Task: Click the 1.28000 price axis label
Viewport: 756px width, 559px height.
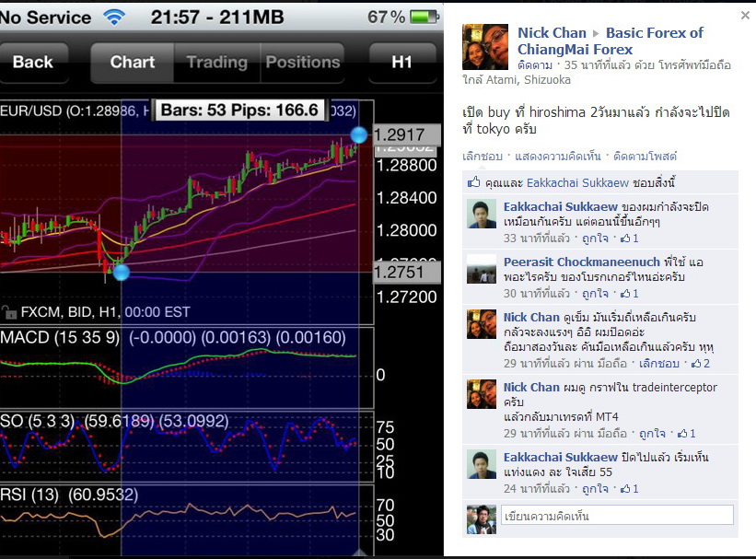Action: point(406,230)
